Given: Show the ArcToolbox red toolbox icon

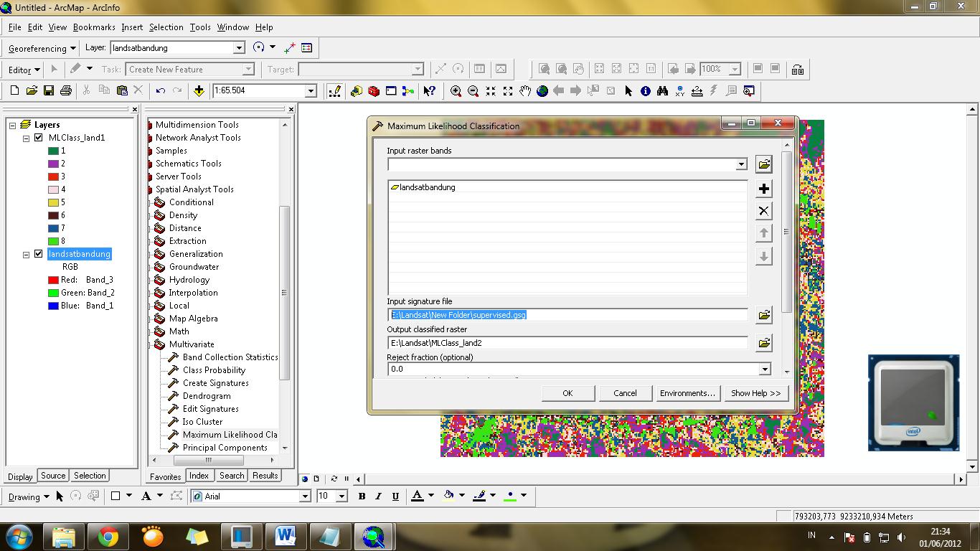Looking at the screenshot, I should click(374, 90).
